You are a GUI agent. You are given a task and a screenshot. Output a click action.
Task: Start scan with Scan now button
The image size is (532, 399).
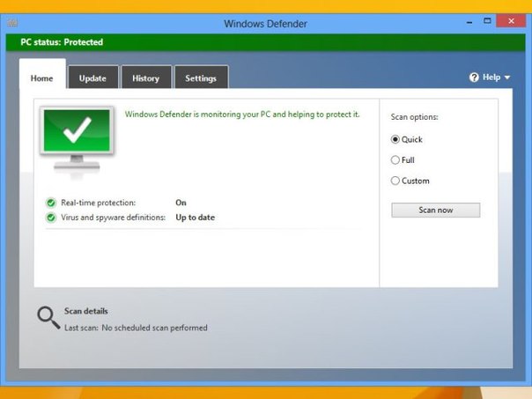(x=436, y=210)
